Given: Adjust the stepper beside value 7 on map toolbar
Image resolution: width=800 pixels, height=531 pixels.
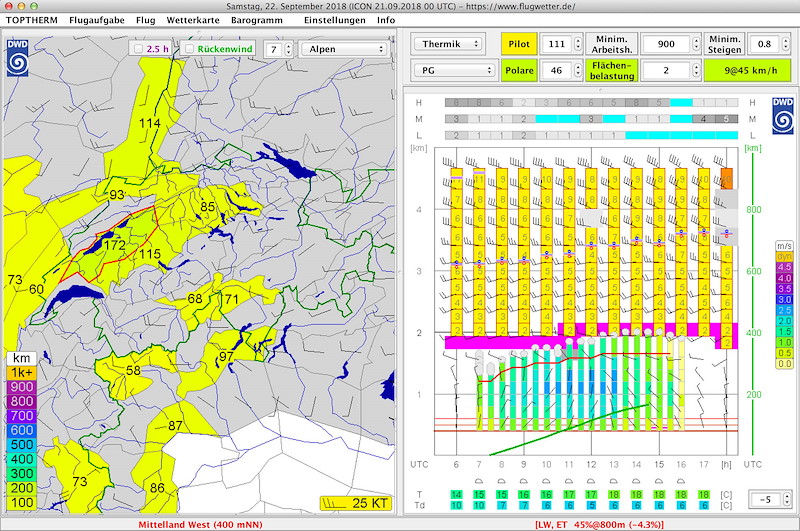Looking at the screenshot, I should [289, 49].
